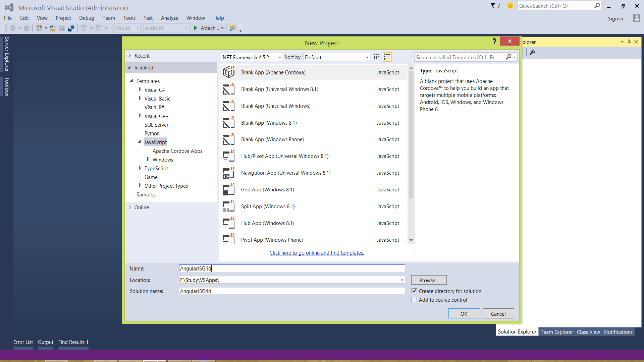Click the Cancel button
The width and height of the screenshot is (644, 362).
[x=498, y=313]
